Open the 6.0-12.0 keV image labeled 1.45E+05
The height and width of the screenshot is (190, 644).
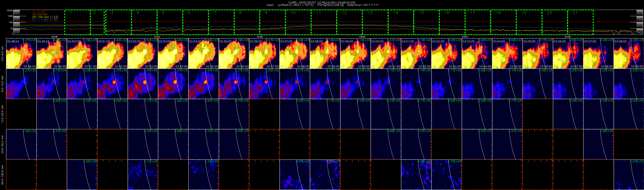tap(143, 84)
